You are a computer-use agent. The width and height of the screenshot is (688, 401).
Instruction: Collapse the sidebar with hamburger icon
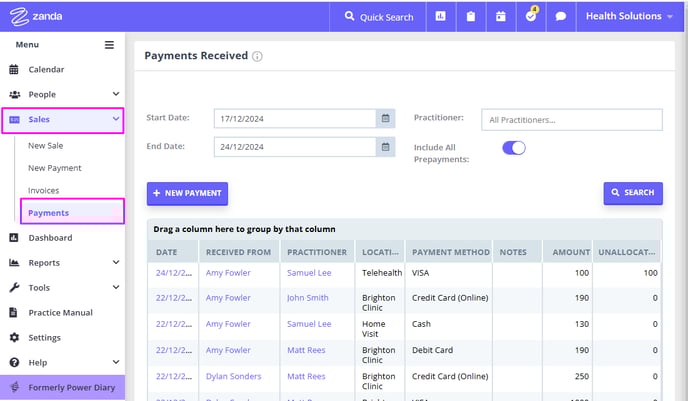(109, 45)
